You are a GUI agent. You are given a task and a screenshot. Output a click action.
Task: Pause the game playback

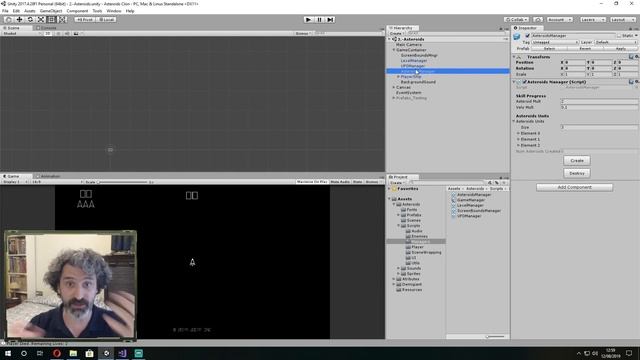(x=320, y=20)
